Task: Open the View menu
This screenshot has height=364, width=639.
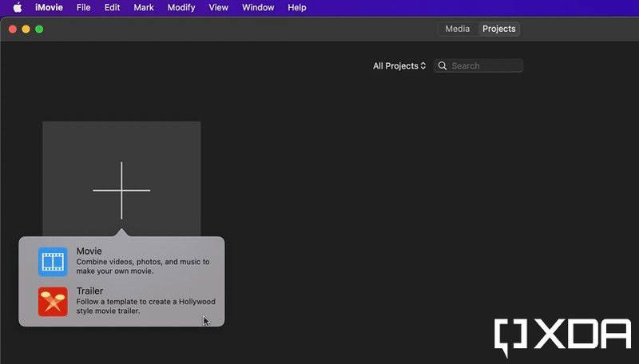Action: pos(218,7)
